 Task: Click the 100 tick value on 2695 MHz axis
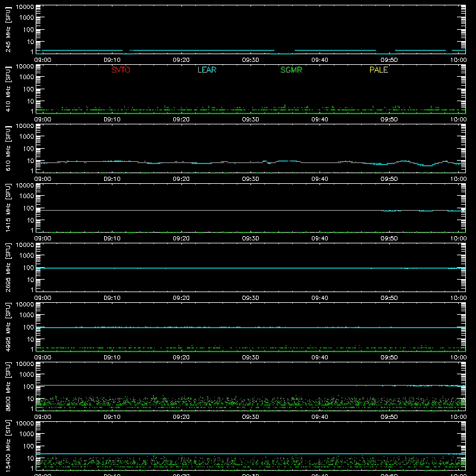(x=29, y=268)
